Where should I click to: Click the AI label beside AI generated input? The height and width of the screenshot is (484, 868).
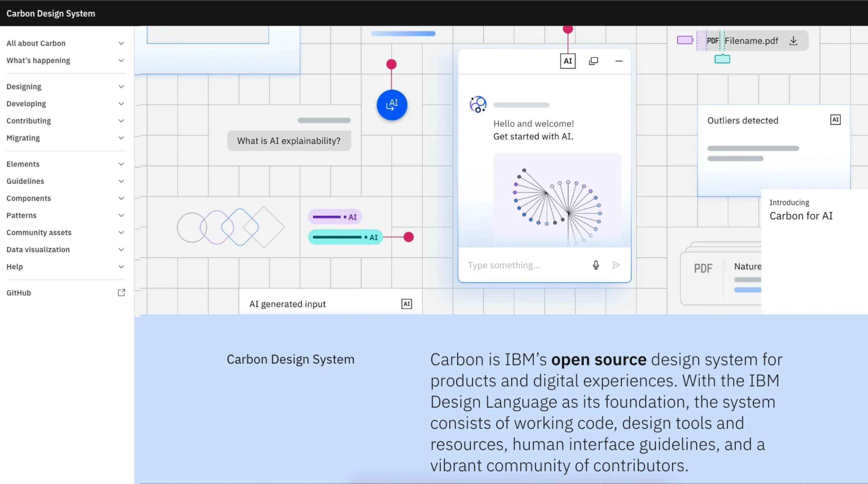(407, 304)
